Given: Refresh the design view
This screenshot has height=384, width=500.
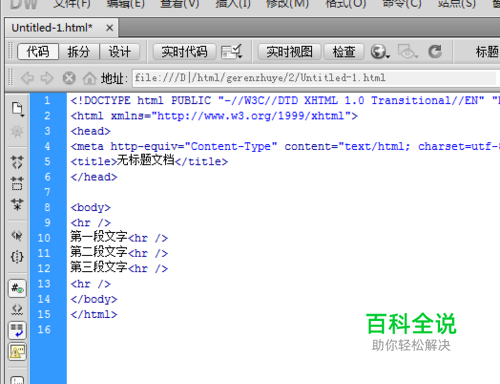Looking at the screenshot, I should point(435,52).
